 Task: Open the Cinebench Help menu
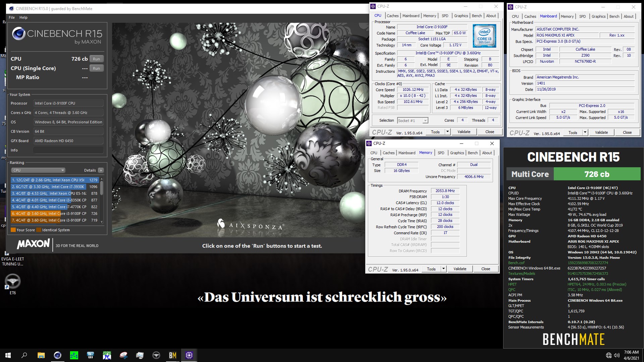pos(23,17)
